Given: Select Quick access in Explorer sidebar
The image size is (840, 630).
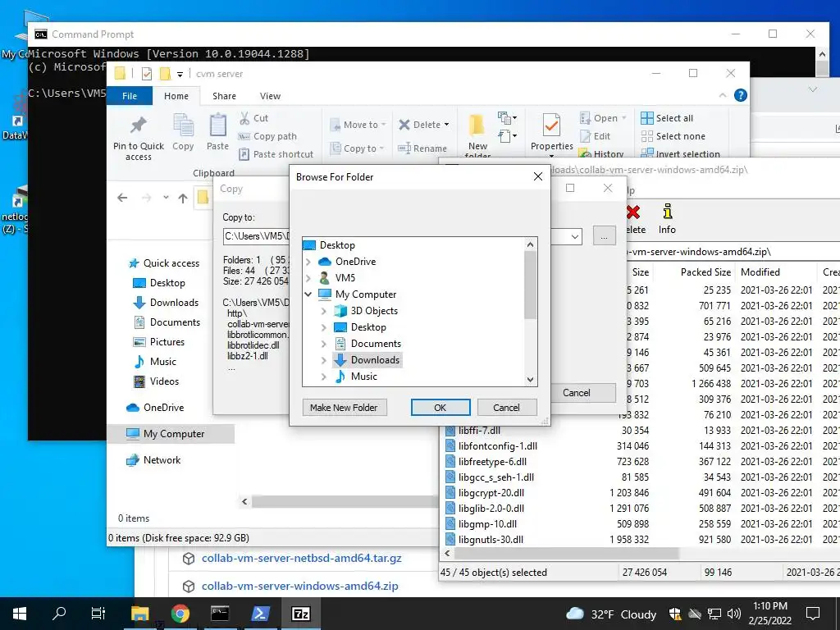Looking at the screenshot, I should 164,263.
